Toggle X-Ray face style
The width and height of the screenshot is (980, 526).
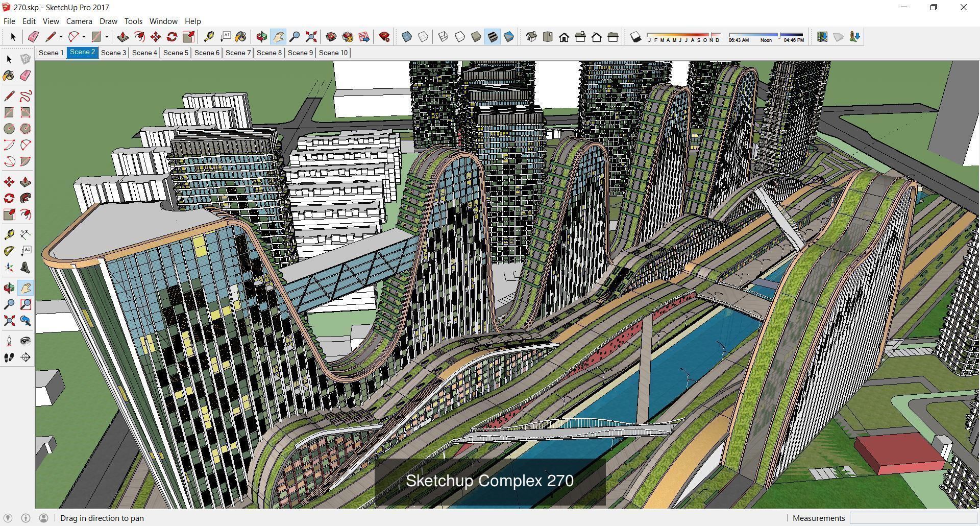click(x=407, y=37)
